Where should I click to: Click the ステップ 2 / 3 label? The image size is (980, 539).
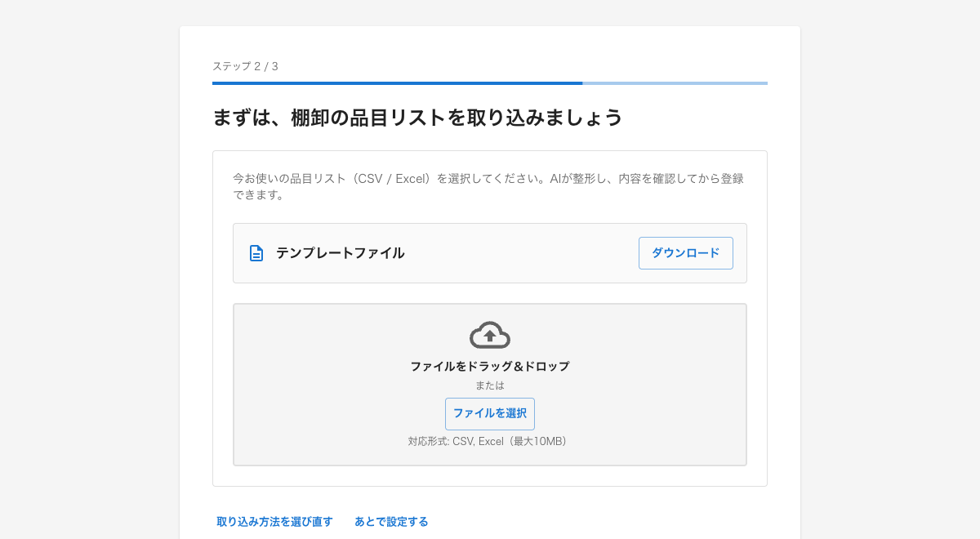[x=245, y=66]
